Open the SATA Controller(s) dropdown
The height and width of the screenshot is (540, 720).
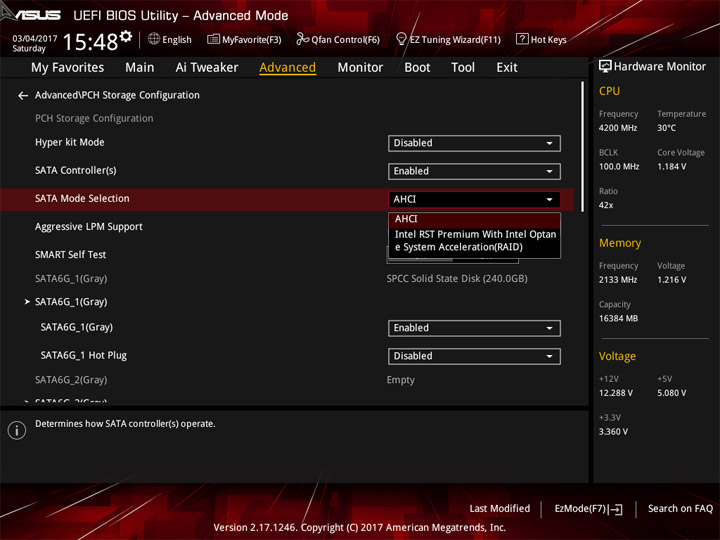(x=474, y=171)
